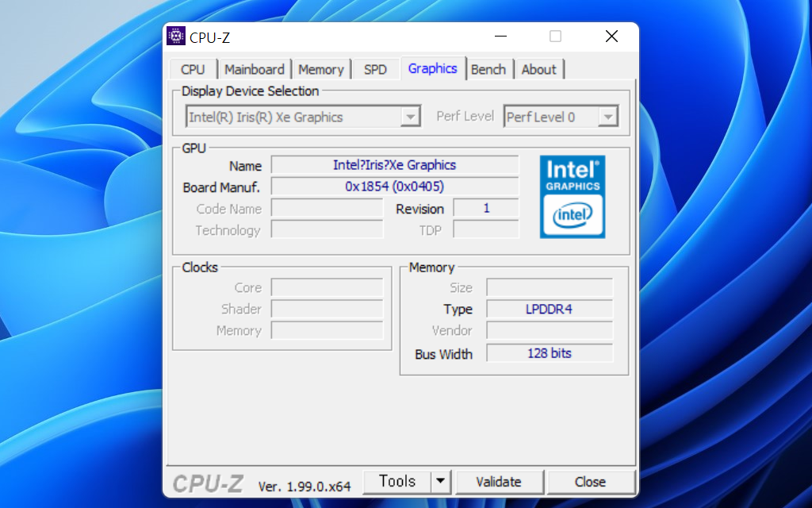Minimize the CPU-Z window
This screenshot has width=812, height=508.
point(501,37)
